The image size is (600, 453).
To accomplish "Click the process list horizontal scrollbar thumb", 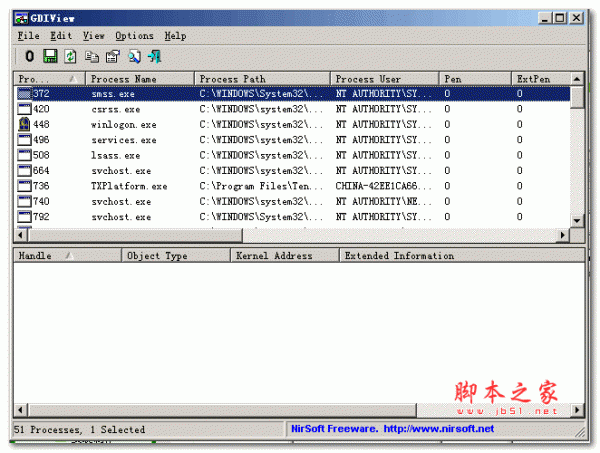I will click(135, 235).
